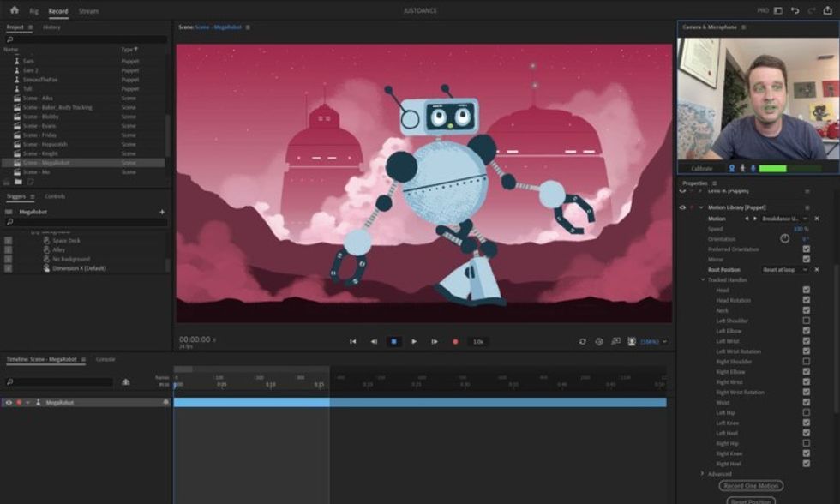The height and width of the screenshot is (504, 840).
Task: Switch to the Stream mode tab
Action: (x=88, y=10)
